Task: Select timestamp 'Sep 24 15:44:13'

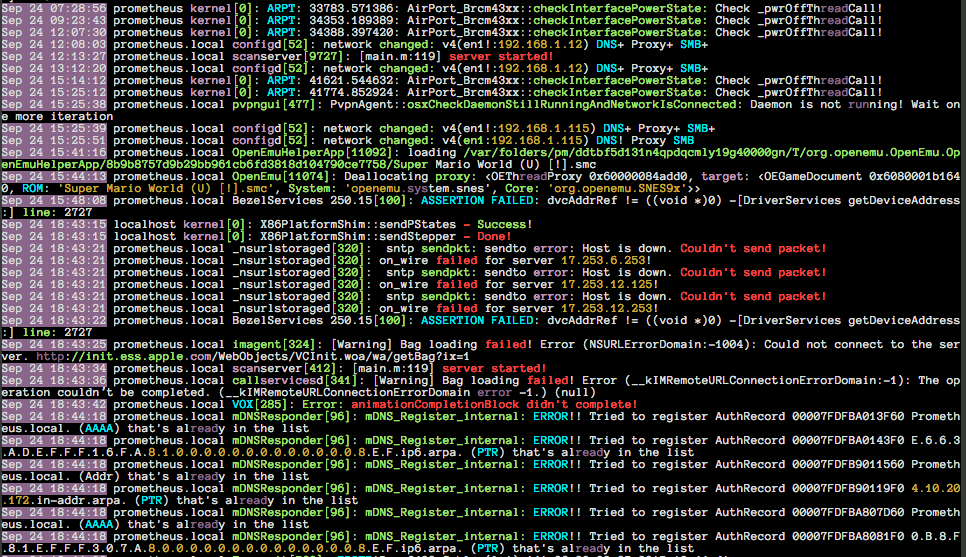Action: point(54,177)
